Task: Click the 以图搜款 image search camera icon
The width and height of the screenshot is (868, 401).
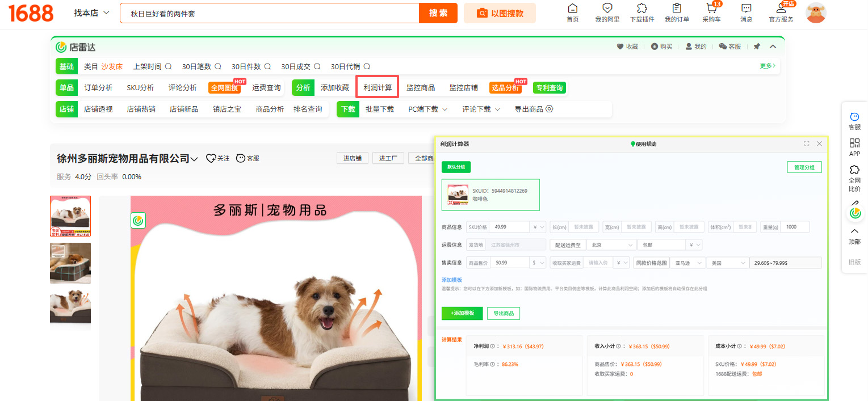Action: point(482,12)
